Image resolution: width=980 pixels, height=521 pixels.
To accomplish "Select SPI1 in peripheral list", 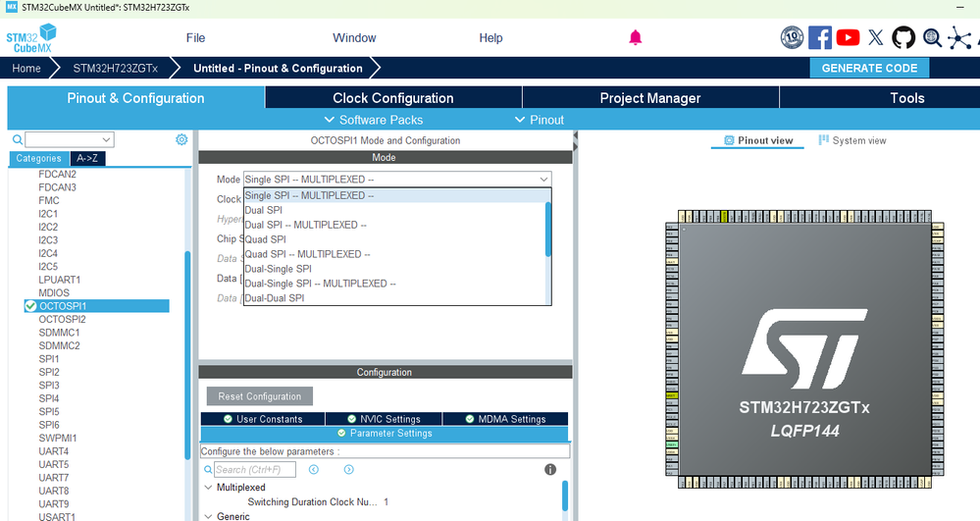I will [49, 359].
